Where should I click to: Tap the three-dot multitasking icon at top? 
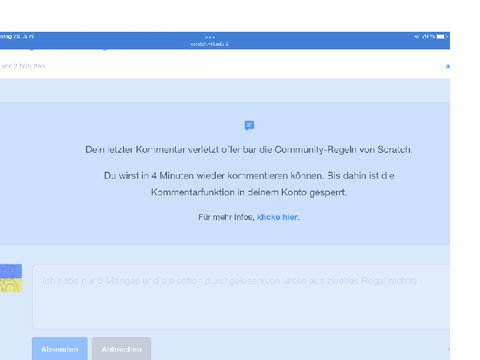[x=210, y=37]
